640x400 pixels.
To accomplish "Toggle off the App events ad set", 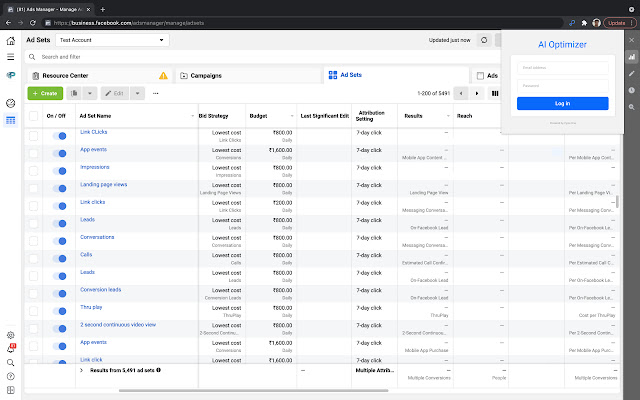I will (x=60, y=151).
